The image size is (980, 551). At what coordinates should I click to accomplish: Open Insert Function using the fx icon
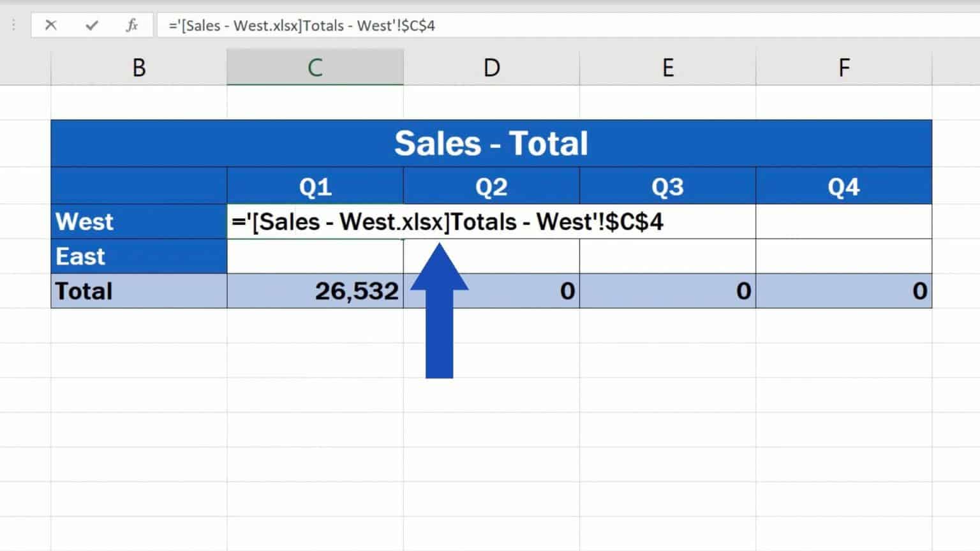tap(131, 26)
